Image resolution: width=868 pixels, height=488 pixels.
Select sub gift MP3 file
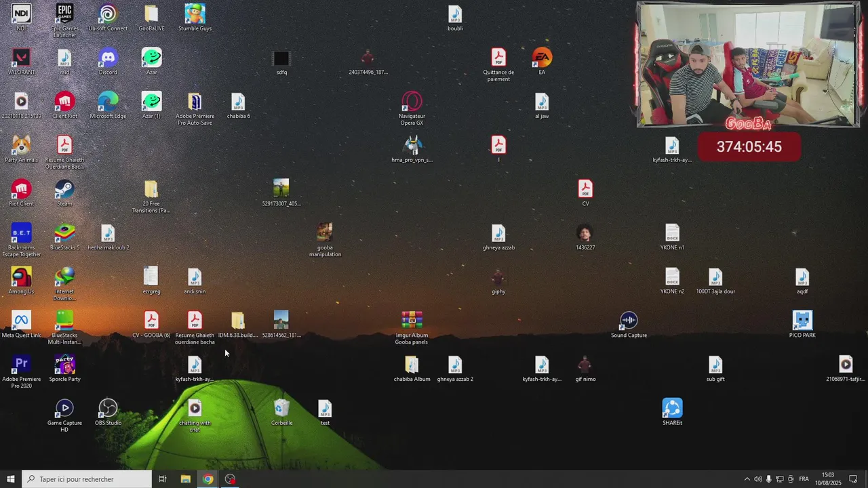point(715,365)
